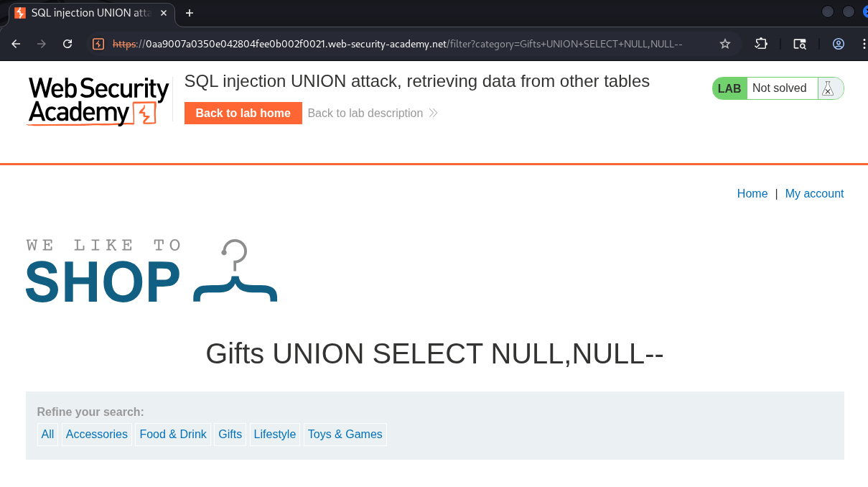Bookmark this page with the star icon
868x487 pixels.
coord(725,44)
